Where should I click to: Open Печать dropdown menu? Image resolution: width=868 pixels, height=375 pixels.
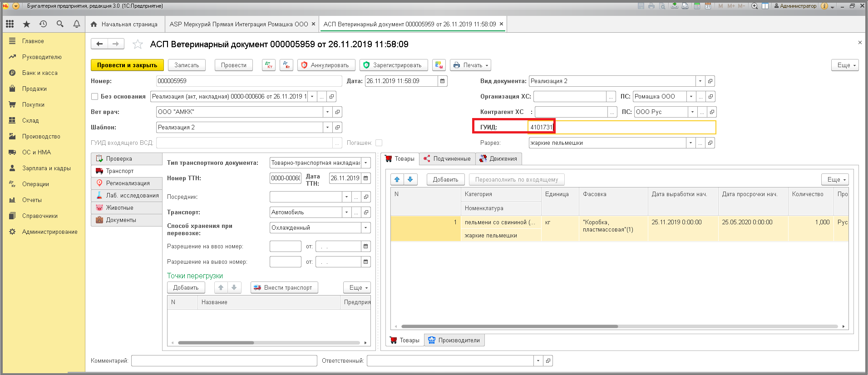click(471, 65)
